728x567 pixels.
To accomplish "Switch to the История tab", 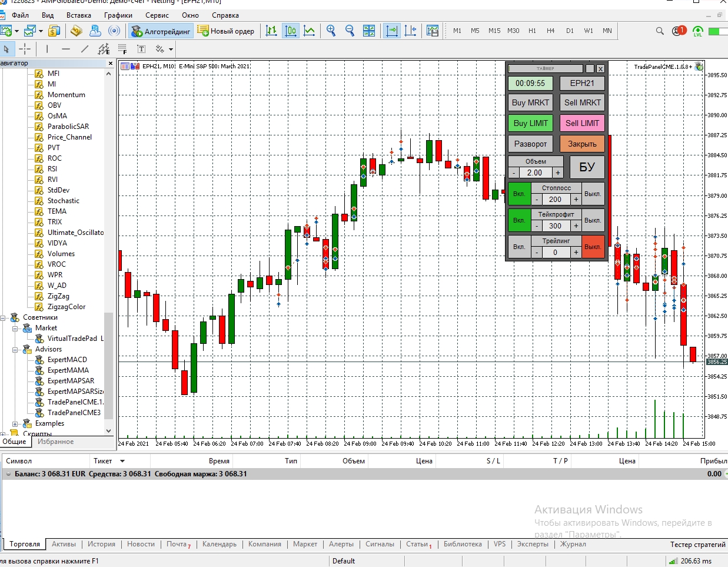I will 102,544.
